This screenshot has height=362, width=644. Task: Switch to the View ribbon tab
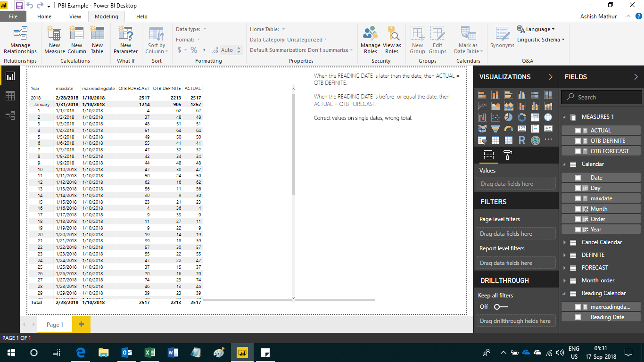click(75, 16)
